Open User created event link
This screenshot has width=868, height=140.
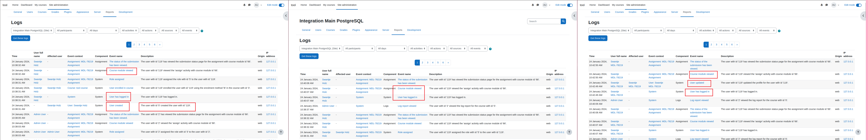[x=116, y=106]
